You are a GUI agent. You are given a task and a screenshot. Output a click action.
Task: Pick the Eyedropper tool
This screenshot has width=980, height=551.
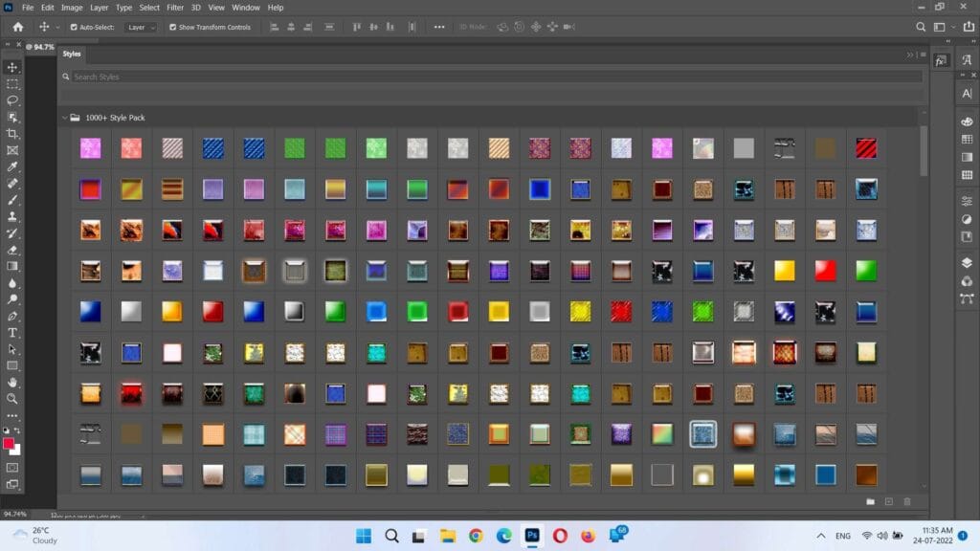[12, 166]
